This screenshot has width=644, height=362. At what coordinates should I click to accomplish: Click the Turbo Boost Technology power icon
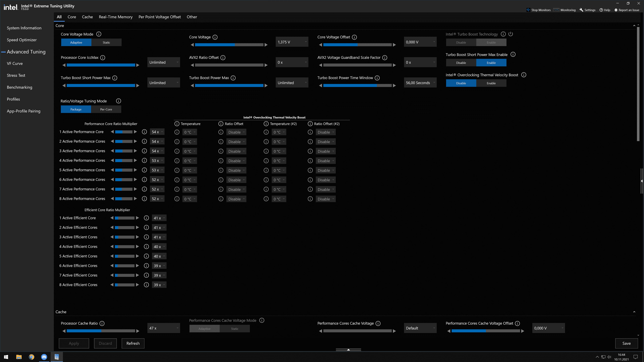(511, 34)
